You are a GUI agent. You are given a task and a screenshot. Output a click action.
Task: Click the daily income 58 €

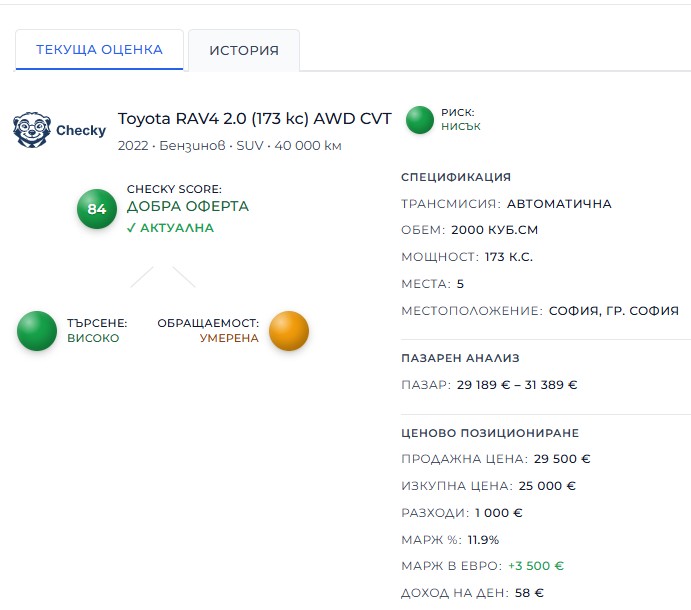(529, 593)
